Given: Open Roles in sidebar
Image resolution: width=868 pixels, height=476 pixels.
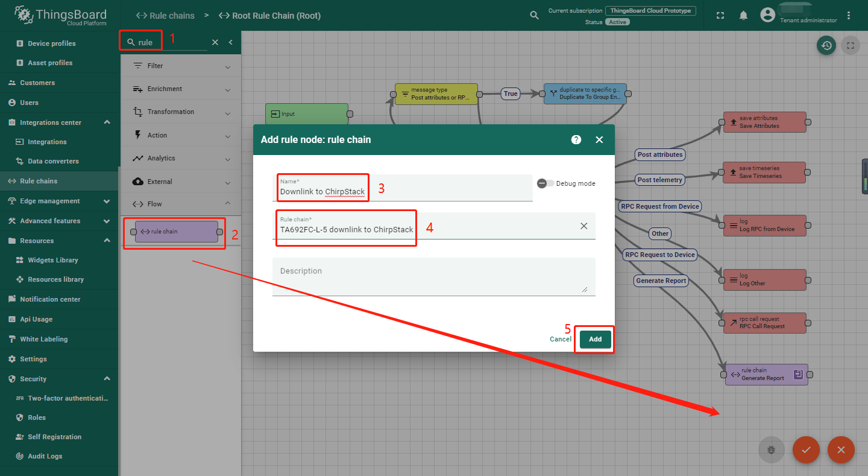Looking at the screenshot, I should 59,417.
